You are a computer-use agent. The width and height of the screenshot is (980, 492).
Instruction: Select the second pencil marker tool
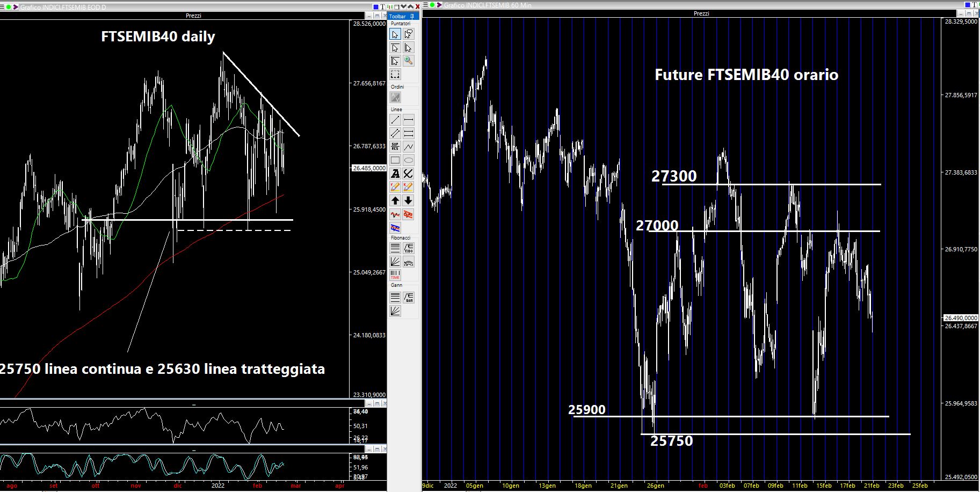coord(409,187)
